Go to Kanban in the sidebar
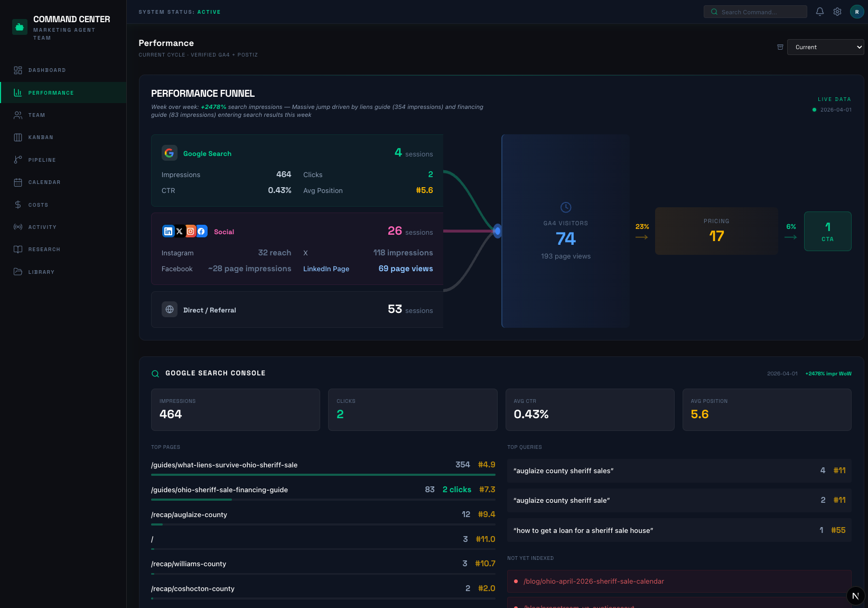The image size is (868, 608). click(x=41, y=137)
